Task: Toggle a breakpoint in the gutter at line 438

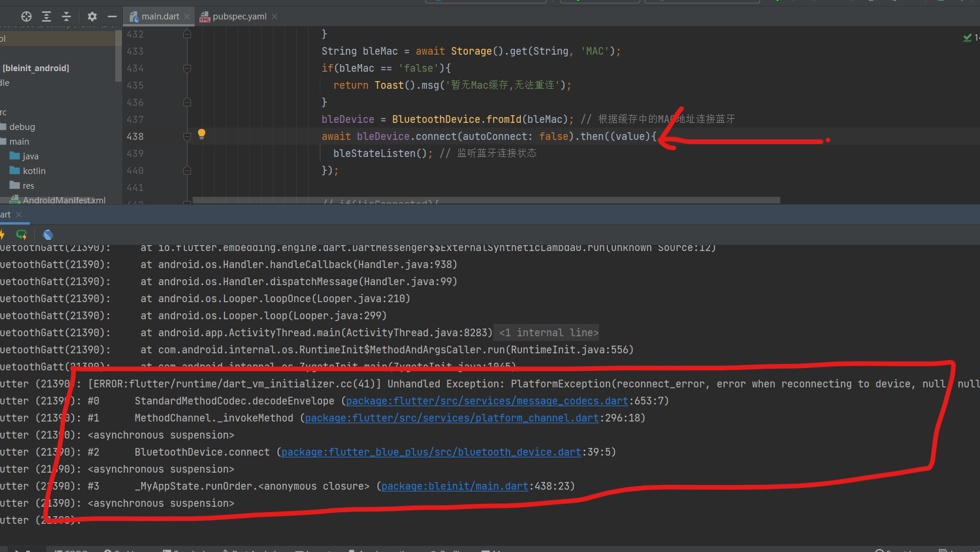Action: click(x=169, y=136)
